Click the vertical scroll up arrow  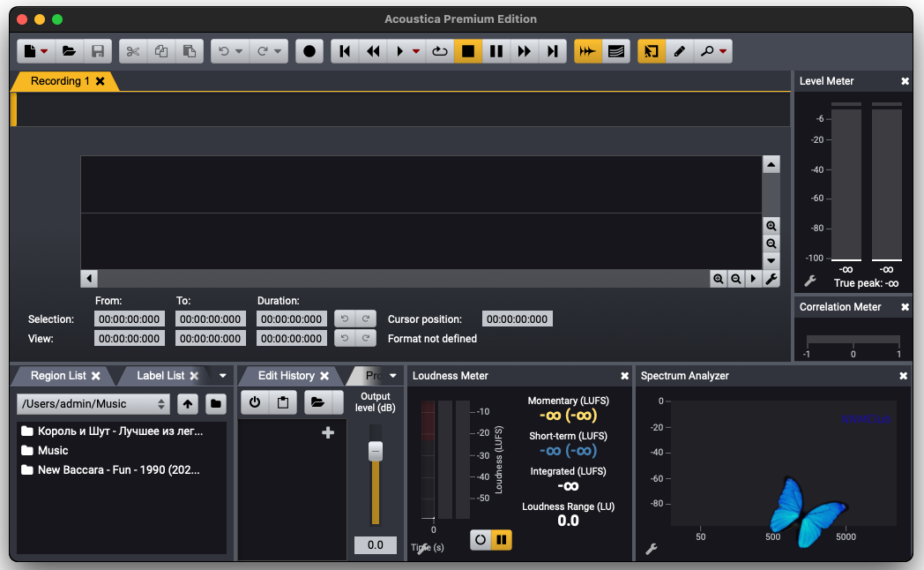coord(771,164)
